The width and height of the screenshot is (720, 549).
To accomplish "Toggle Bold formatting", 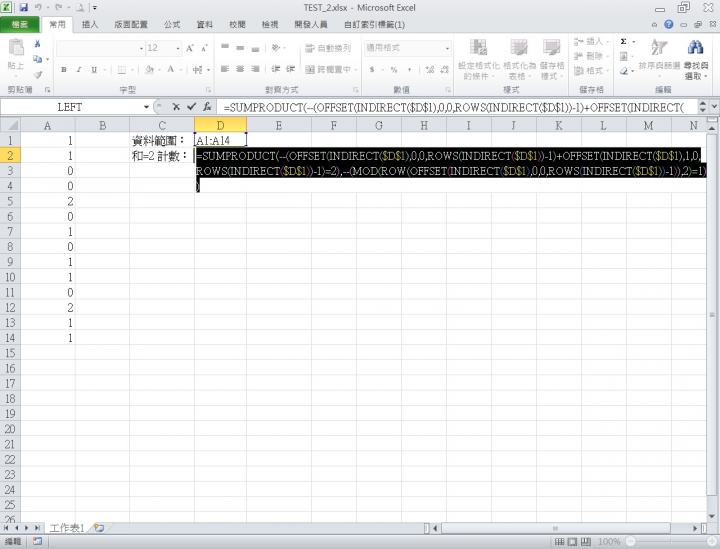I will 64,70.
